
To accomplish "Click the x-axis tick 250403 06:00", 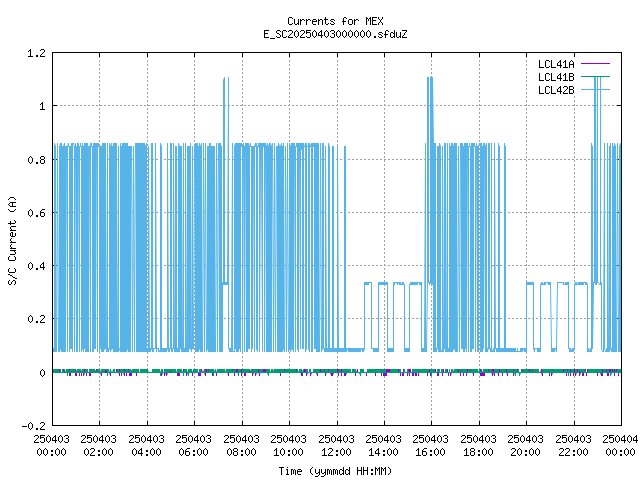I will [x=193, y=446].
